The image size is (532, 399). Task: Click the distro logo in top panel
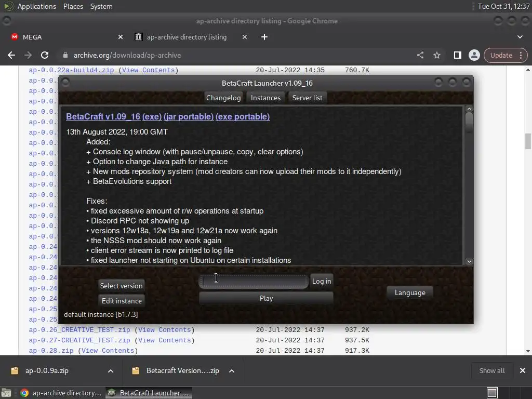[x=8, y=6]
